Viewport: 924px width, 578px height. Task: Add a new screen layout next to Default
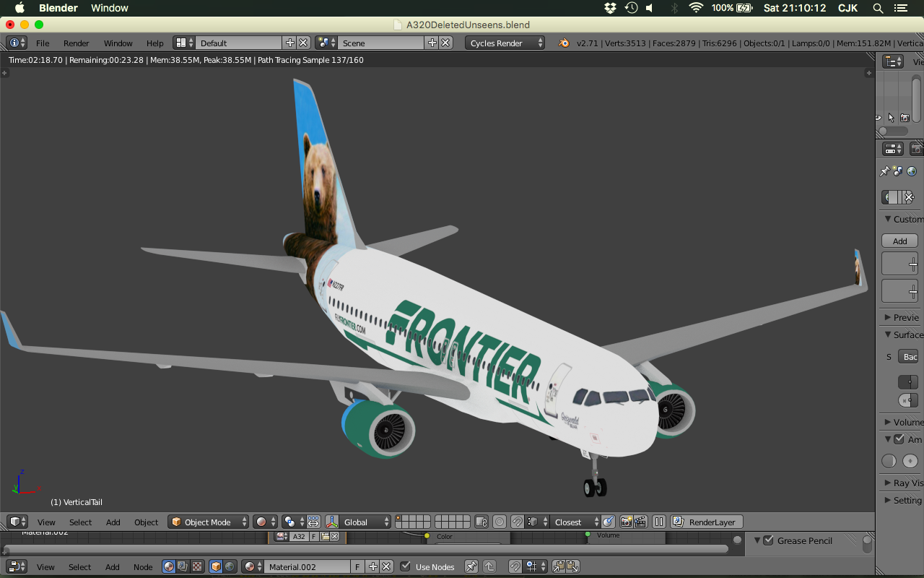tap(289, 43)
